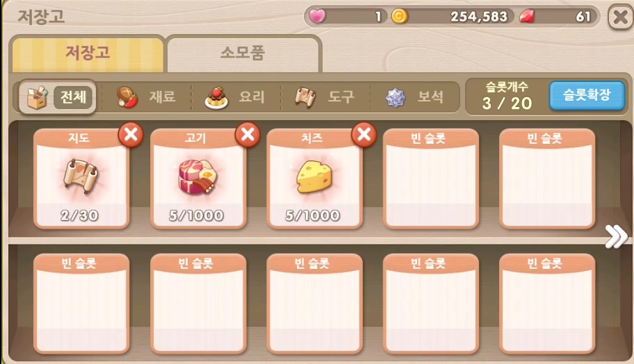Click the pink heart currency icon
634x364 pixels.
317,16
